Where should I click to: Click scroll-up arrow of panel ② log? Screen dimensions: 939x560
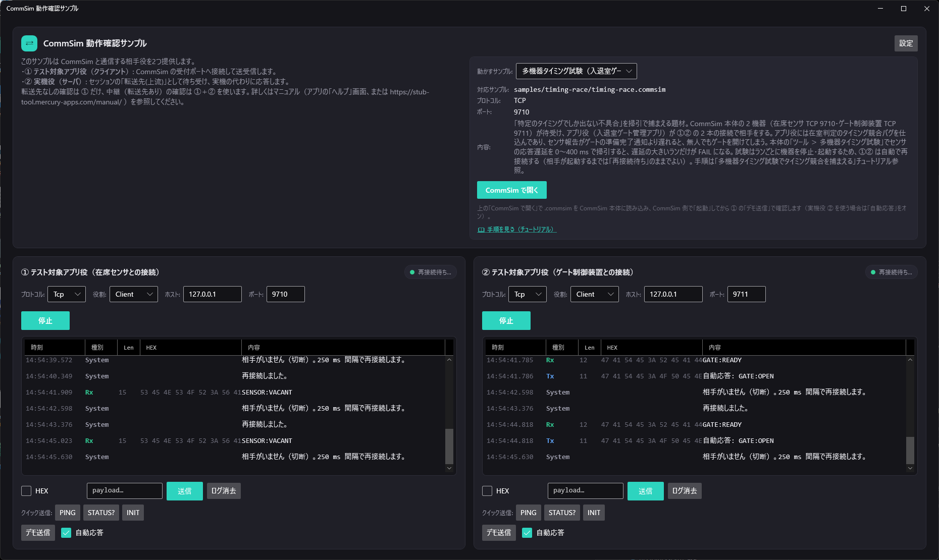pos(910,360)
